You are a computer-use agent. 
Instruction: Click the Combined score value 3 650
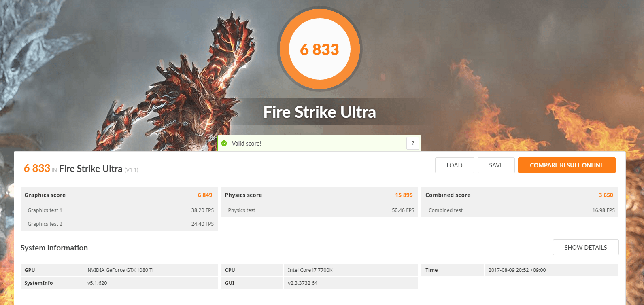606,195
